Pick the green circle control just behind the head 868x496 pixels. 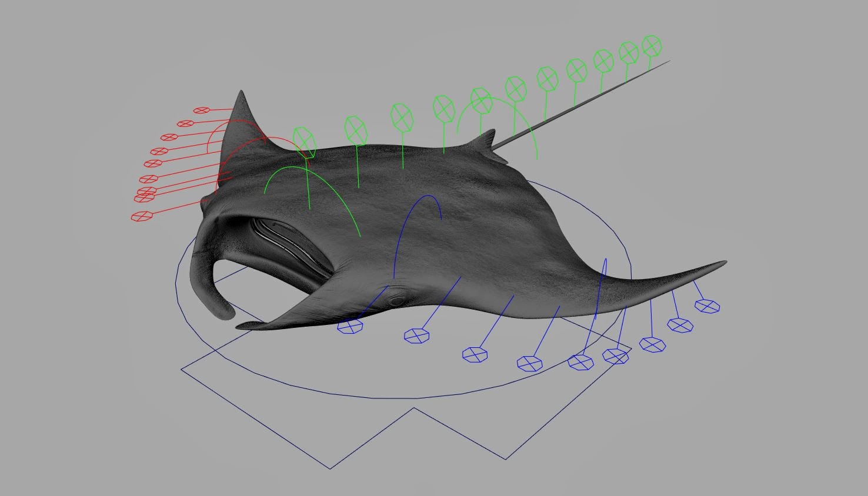pyautogui.click(x=304, y=142)
